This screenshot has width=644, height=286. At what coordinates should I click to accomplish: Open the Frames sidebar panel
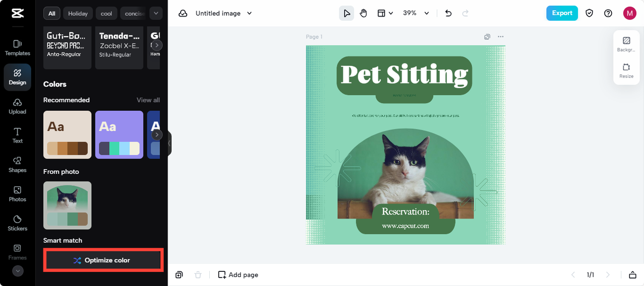(x=18, y=252)
